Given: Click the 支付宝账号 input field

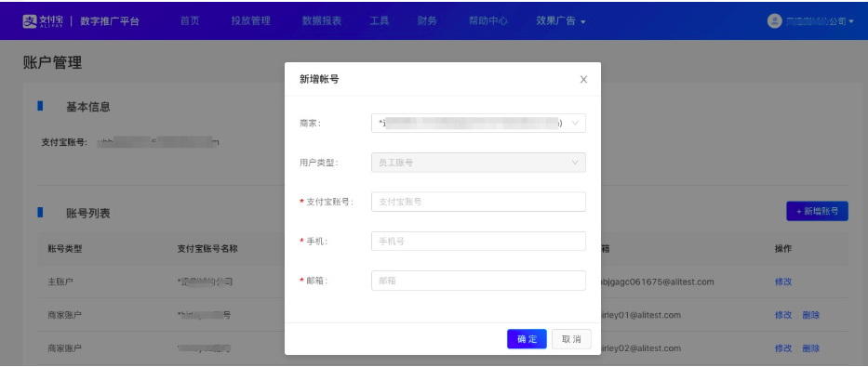Looking at the screenshot, I should [x=478, y=202].
